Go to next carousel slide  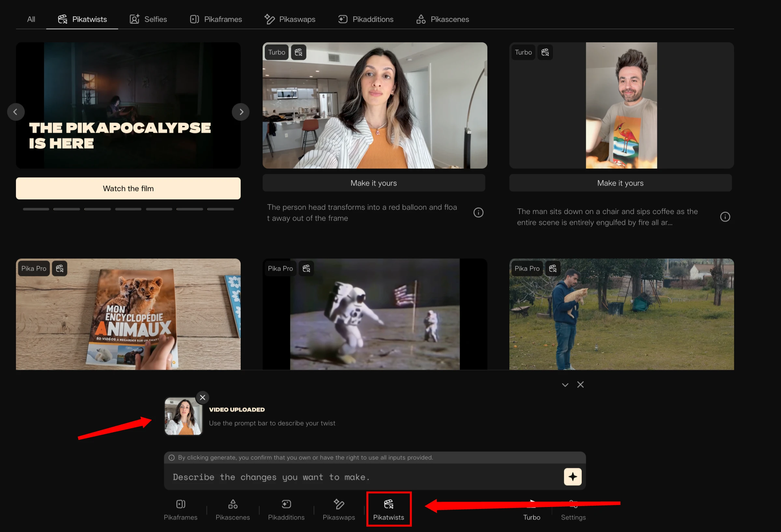[x=241, y=112]
